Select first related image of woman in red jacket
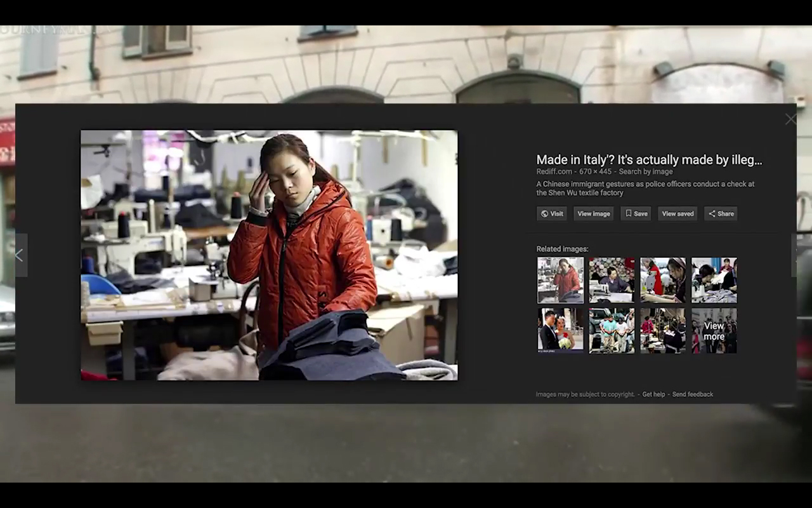 click(x=560, y=280)
